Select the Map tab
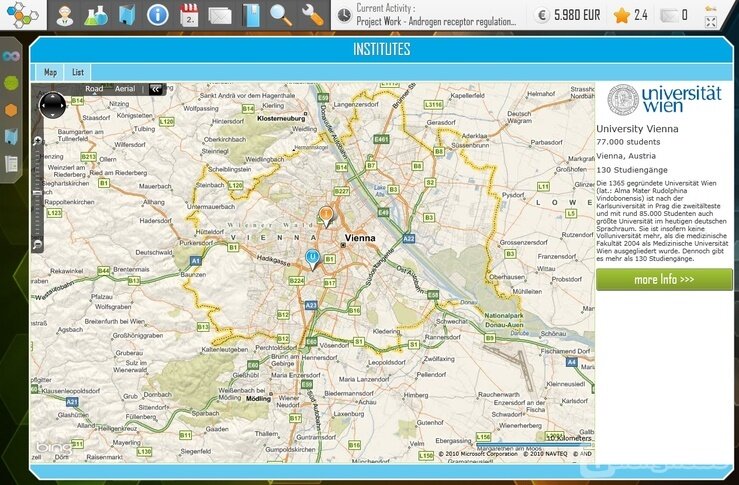This screenshot has height=485, width=739. pyautogui.click(x=50, y=72)
